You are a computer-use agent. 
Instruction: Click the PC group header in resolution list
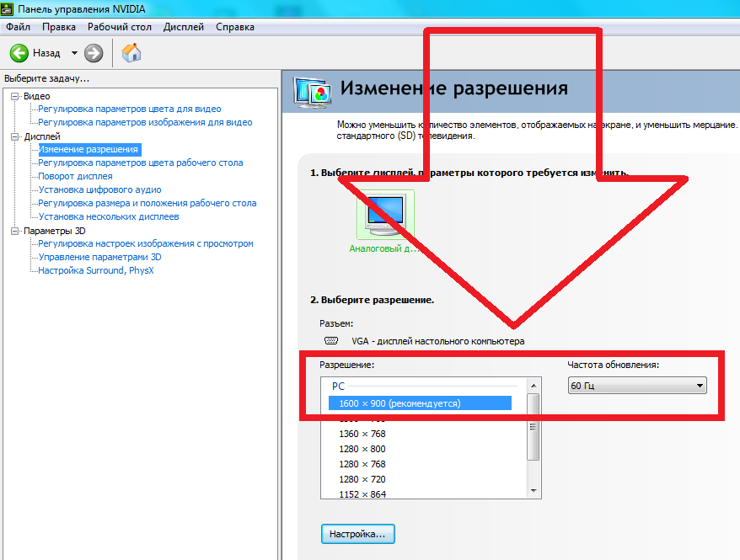338,387
